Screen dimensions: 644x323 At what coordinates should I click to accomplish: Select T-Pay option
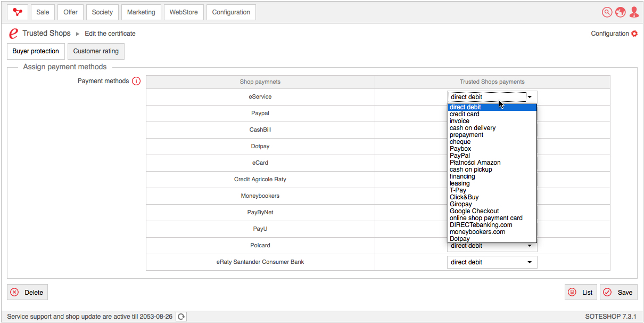coord(492,190)
